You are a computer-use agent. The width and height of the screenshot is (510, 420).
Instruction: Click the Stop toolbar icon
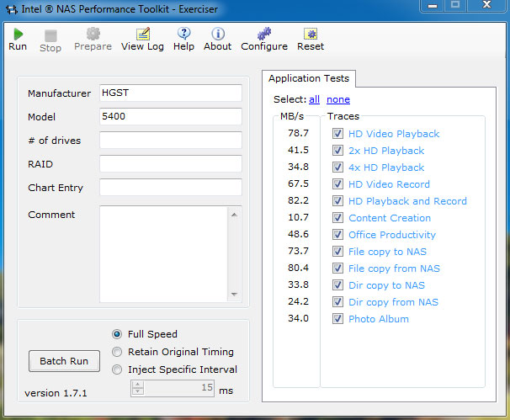pos(50,35)
